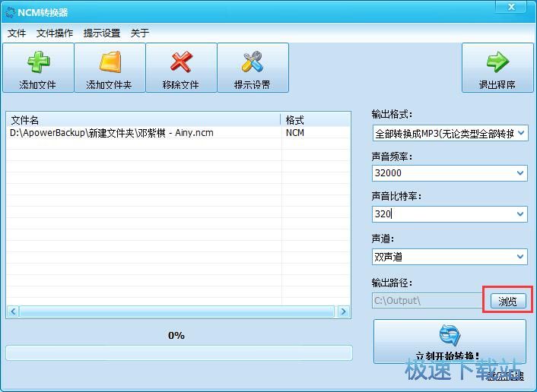Expand the channel 双声道 dropdown
This screenshot has width=537, height=392.
(520, 257)
